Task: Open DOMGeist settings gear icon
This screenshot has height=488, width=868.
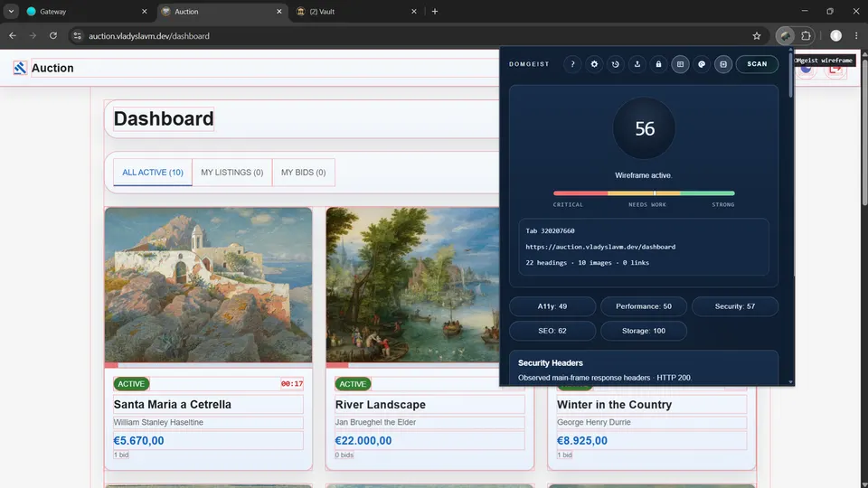Action: tap(594, 64)
